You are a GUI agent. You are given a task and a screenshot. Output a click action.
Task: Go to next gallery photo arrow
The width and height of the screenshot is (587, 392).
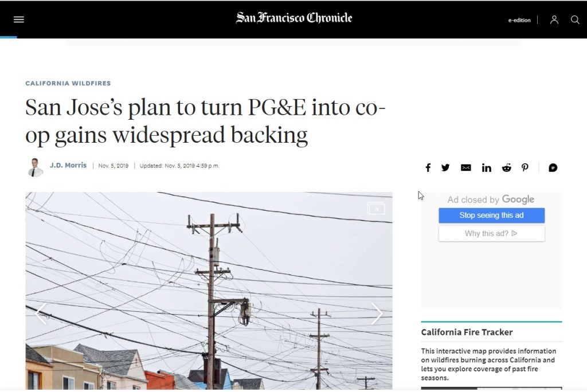(377, 313)
